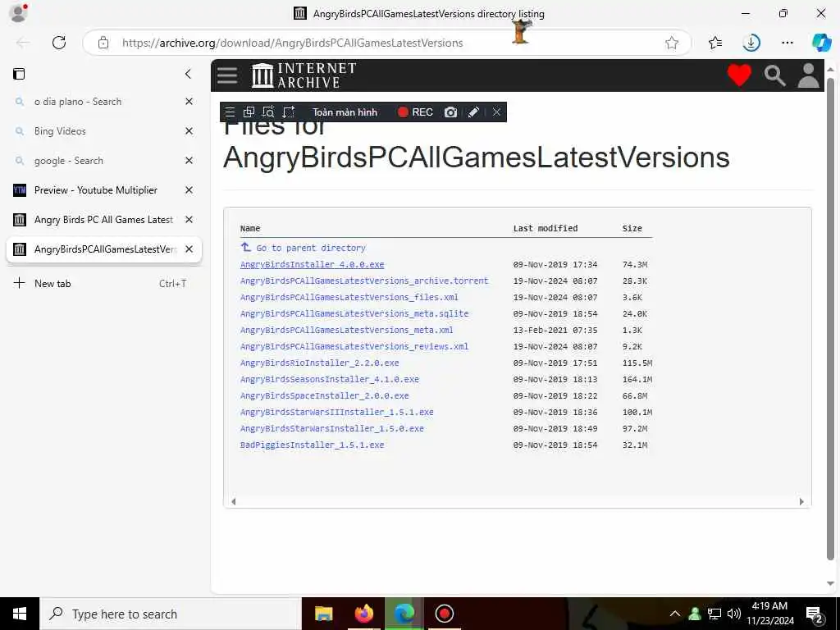Select recorder region search icon
Image resolution: width=840 pixels, height=630 pixels.
268,112
